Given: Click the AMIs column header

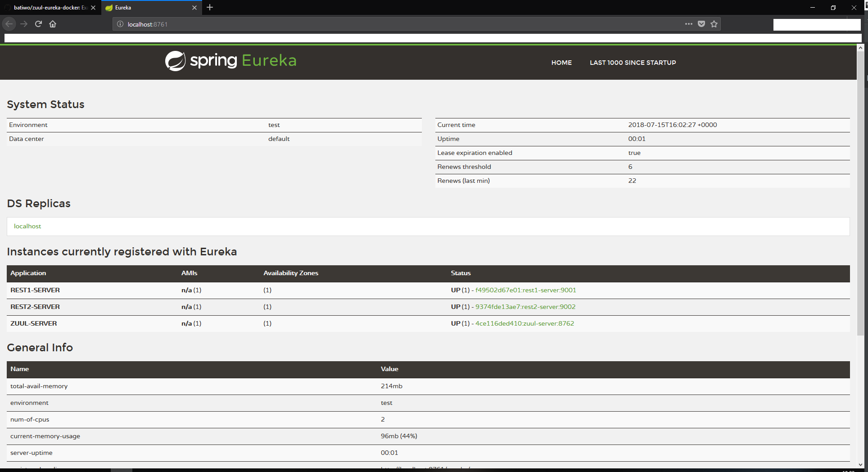Looking at the screenshot, I should [x=190, y=273].
